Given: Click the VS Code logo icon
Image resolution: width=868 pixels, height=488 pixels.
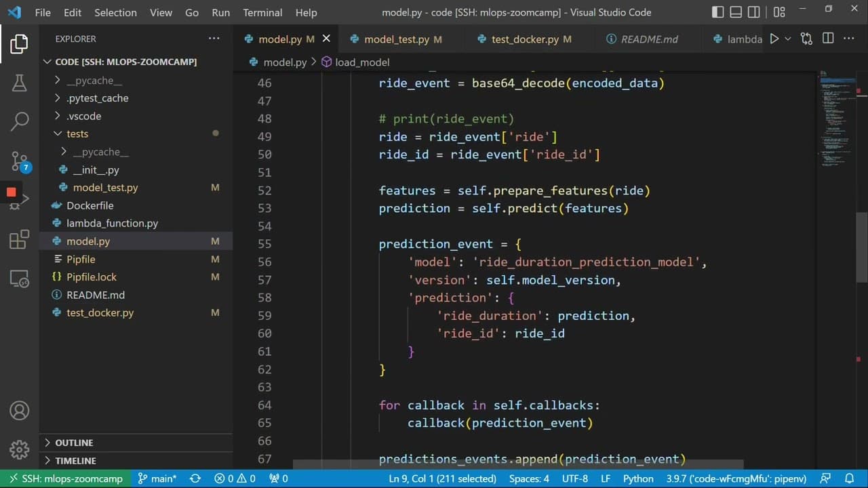Looking at the screenshot, I should (14, 12).
